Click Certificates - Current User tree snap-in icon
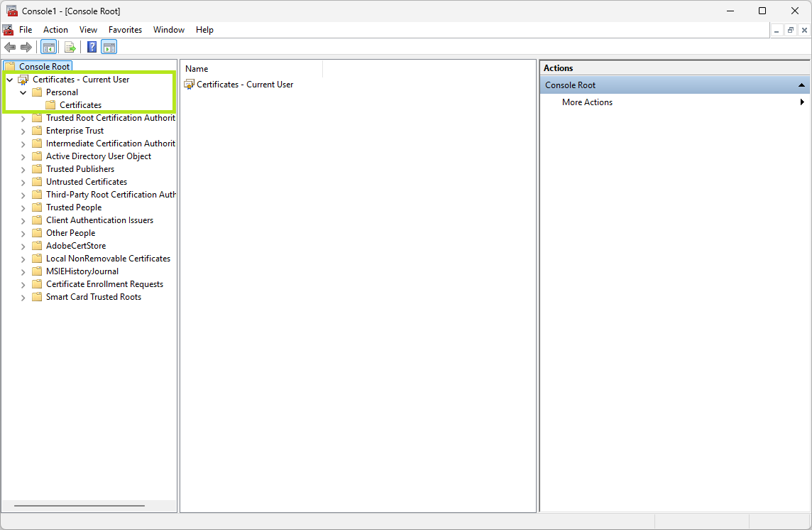The height and width of the screenshot is (530, 812). [x=23, y=80]
